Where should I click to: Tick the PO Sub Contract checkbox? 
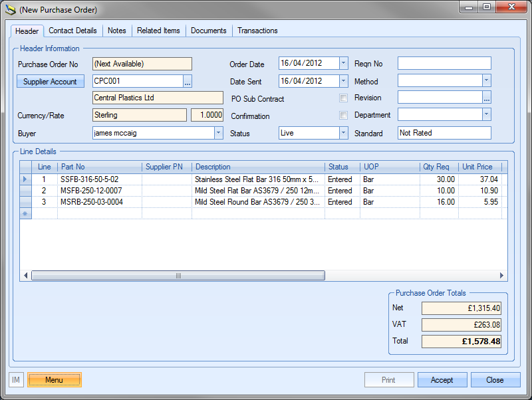click(344, 98)
